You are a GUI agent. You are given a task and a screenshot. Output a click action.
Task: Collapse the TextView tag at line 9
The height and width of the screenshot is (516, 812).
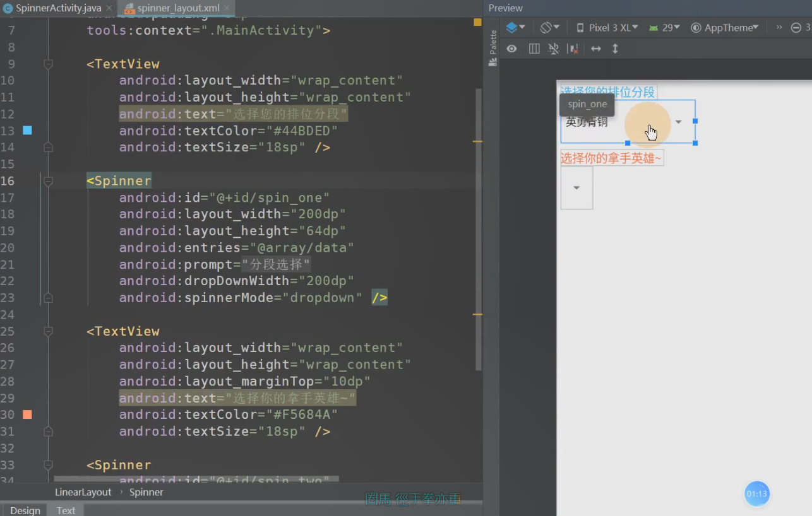click(48, 64)
